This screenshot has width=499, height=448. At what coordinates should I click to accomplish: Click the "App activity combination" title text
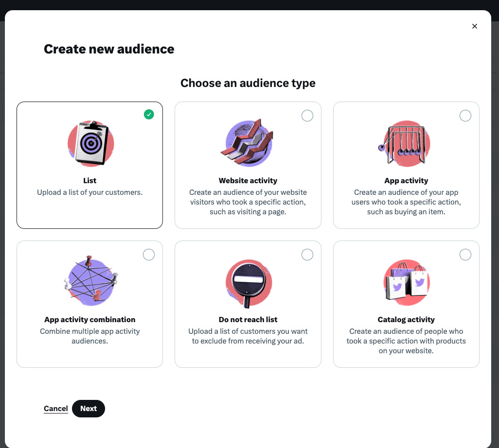point(90,320)
